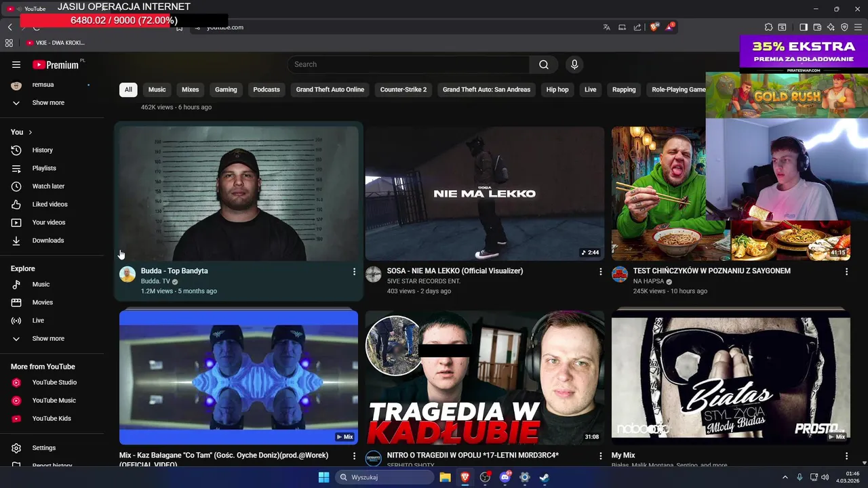Open more options for NITRO O TRAGEDII video
This screenshot has height=488, width=868.
point(600,456)
